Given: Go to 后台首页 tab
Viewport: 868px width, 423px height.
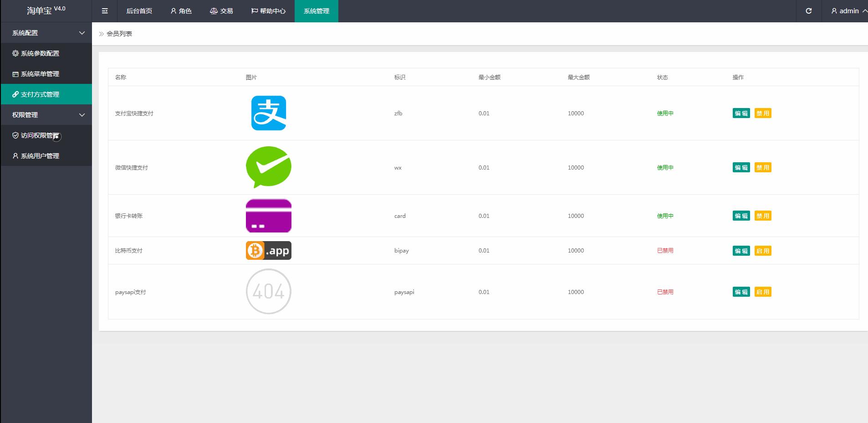Looking at the screenshot, I should 139,11.
